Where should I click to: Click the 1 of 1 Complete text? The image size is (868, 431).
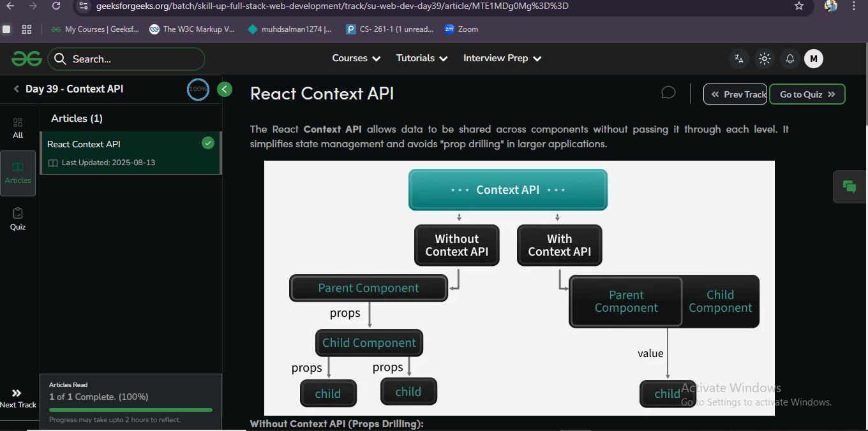click(x=99, y=397)
